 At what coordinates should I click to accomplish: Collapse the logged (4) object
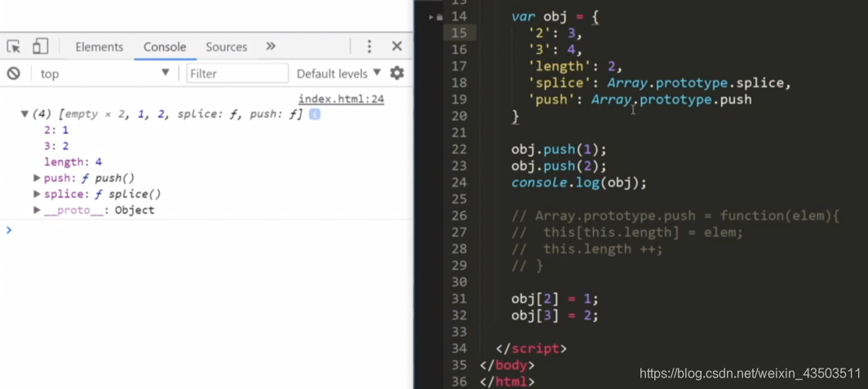24,114
